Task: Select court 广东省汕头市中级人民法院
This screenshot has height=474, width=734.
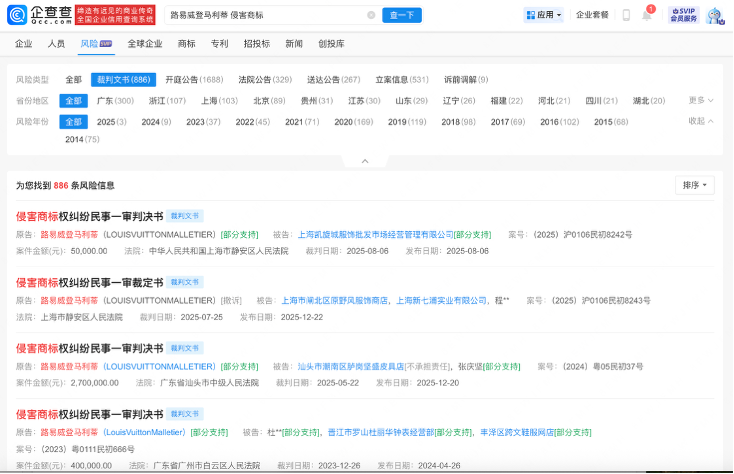Action: [209, 383]
